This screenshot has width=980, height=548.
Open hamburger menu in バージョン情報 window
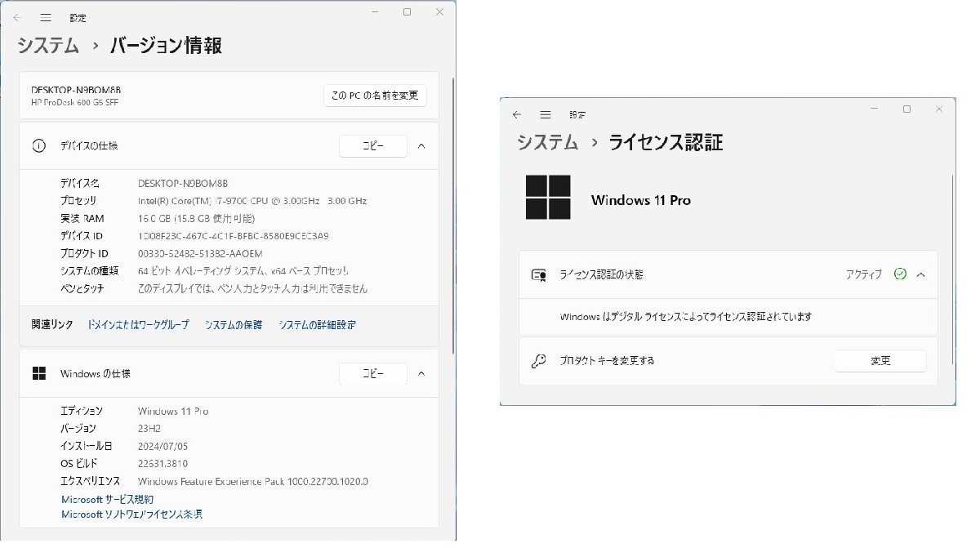pos(47,17)
